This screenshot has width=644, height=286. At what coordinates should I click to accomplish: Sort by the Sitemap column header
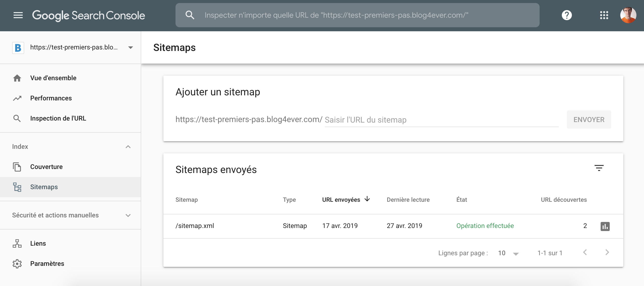click(187, 200)
